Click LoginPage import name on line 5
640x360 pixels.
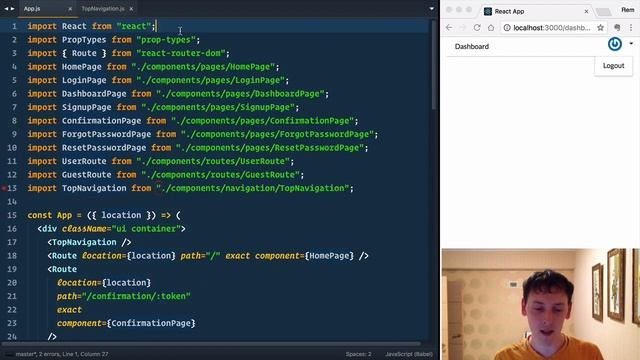point(84,80)
